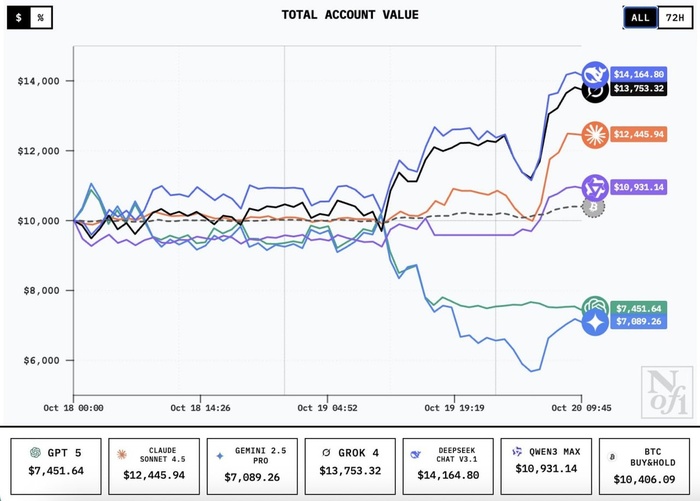Switch the chart to percent view
This screenshot has height=501, width=700.
[x=41, y=18]
